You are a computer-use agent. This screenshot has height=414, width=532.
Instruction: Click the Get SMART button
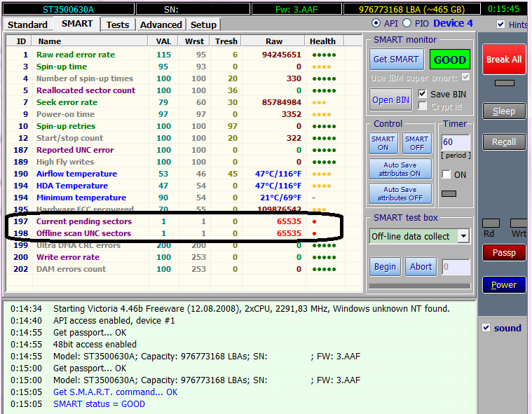396,60
